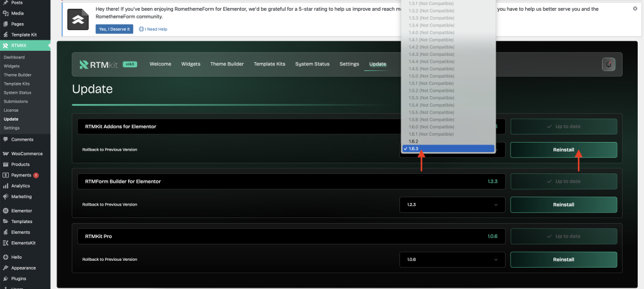Open the notification bell icon
Image resolution: width=644 pixels, height=289 pixels.
(609, 65)
